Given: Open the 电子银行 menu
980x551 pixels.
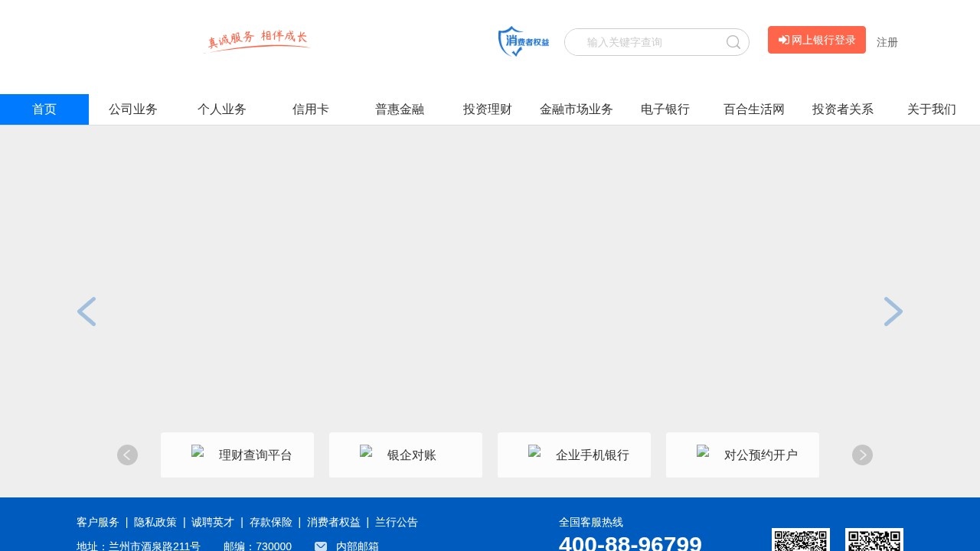Looking at the screenshot, I should 665,109.
